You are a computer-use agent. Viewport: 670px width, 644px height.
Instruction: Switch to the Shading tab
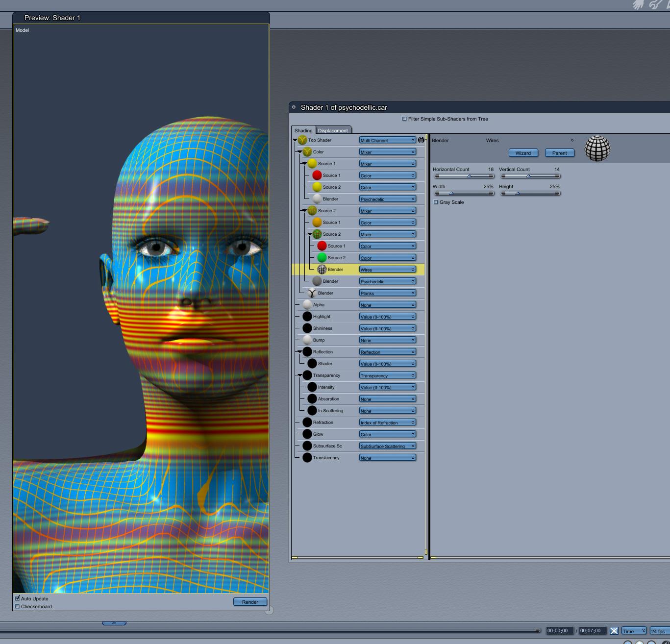point(303,130)
